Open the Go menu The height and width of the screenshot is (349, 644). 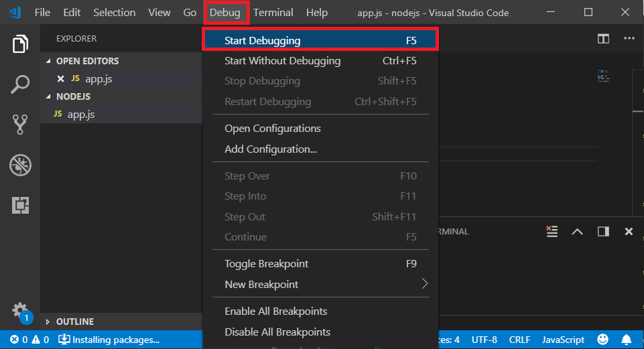pyautogui.click(x=190, y=13)
